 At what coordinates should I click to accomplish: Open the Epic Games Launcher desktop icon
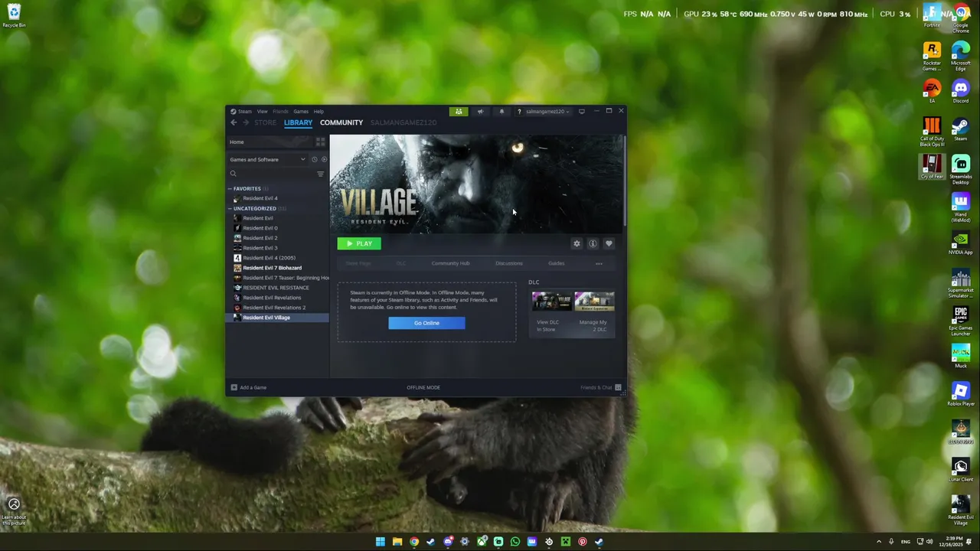point(961,321)
